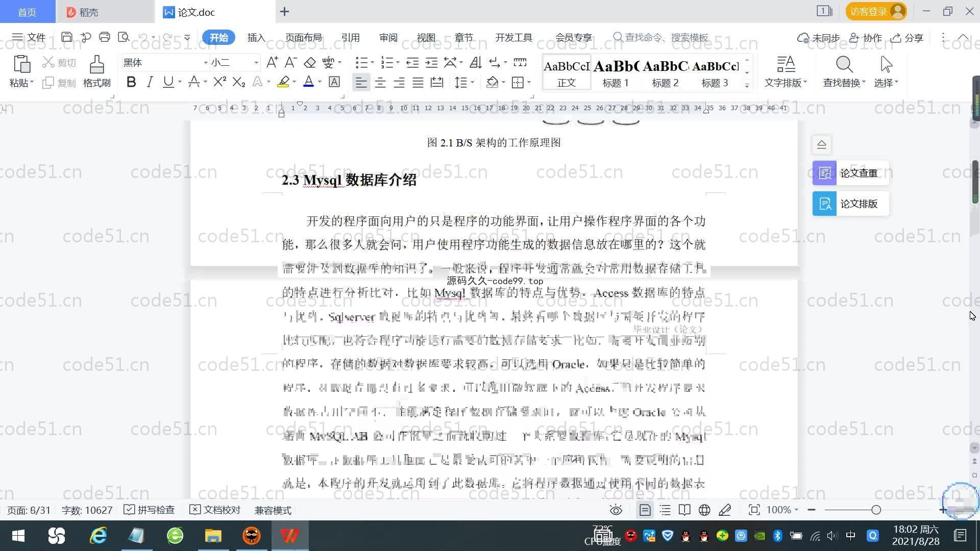This screenshot has height=551, width=980.
Task: Open Internet Explorer from taskbar
Action: pyautogui.click(x=98, y=536)
